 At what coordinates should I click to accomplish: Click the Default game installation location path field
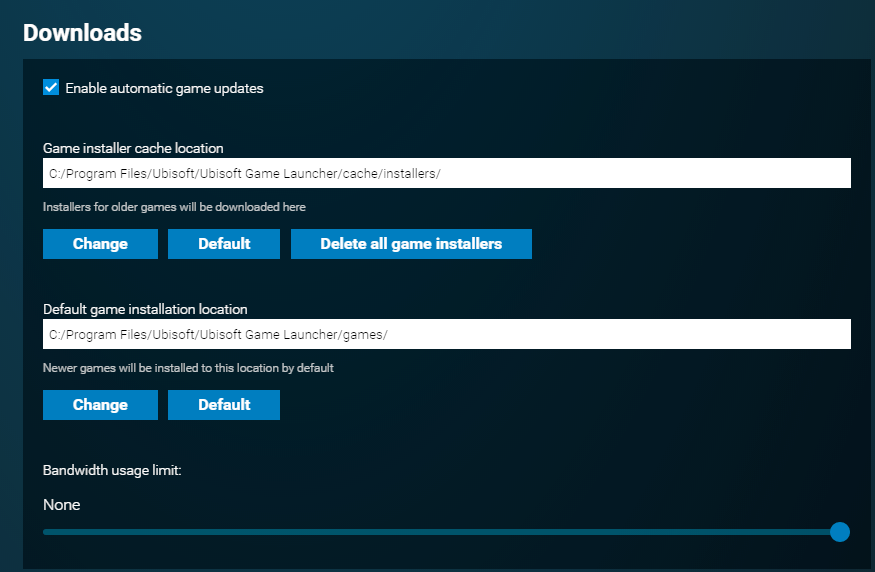[x=446, y=334]
